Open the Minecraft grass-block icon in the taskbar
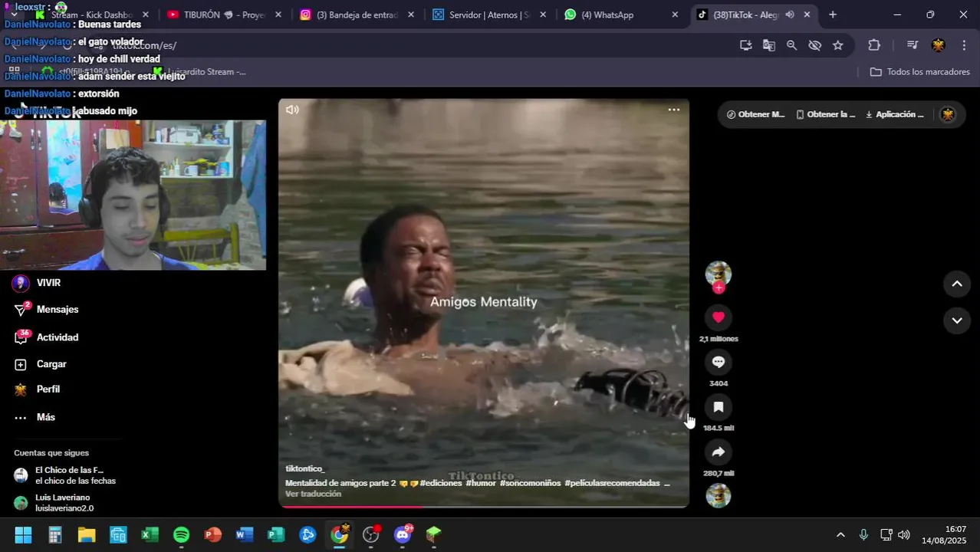This screenshot has width=980, height=552. (434, 534)
